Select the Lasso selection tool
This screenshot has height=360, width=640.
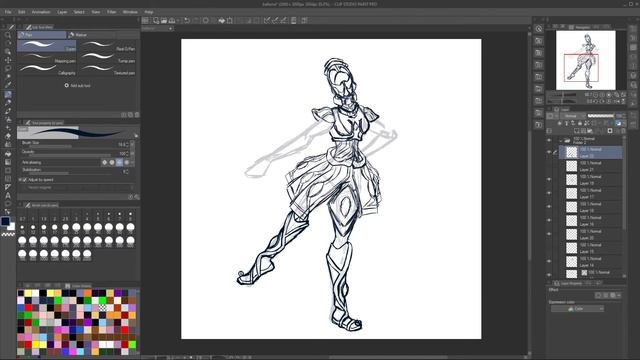[8, 68]
